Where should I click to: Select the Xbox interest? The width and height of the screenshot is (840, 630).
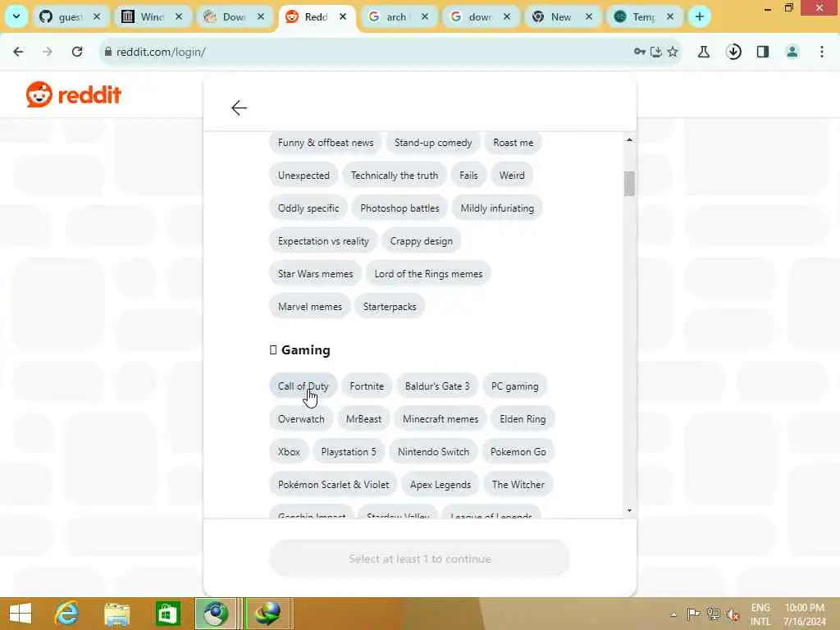coord(289,452)
